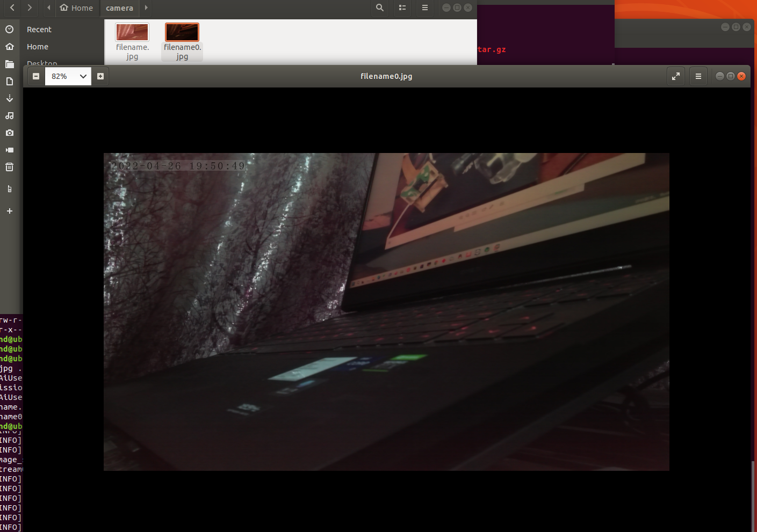Open Other Locations plus icon in sidebar
This screenshot has width=757, height=532.
tap(10, 211)
